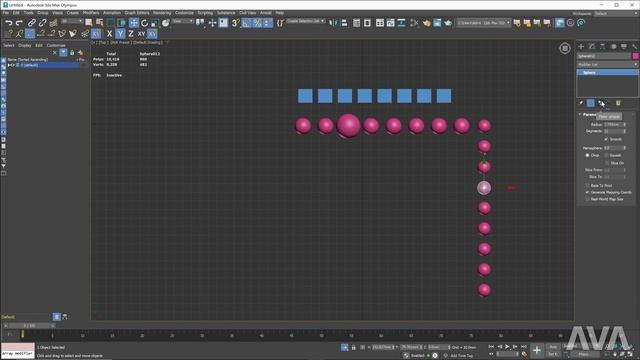Image resolution: width=640 pixels, height=360 pixels.
Task: Open the Workspaces Default dropdown
Action: (x=616, y=13)
